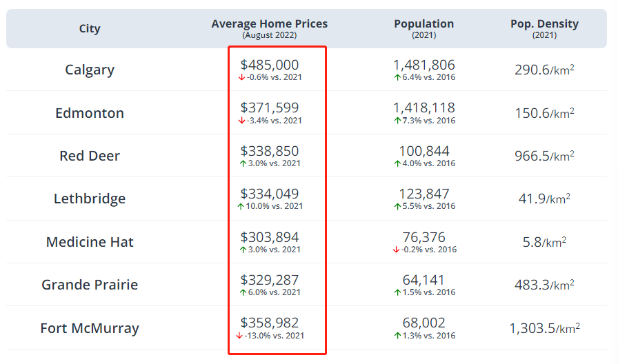This screenshot has width=618, height=364.
Task: Click the Pop. Density column header
Action: [x=544, y=24]
